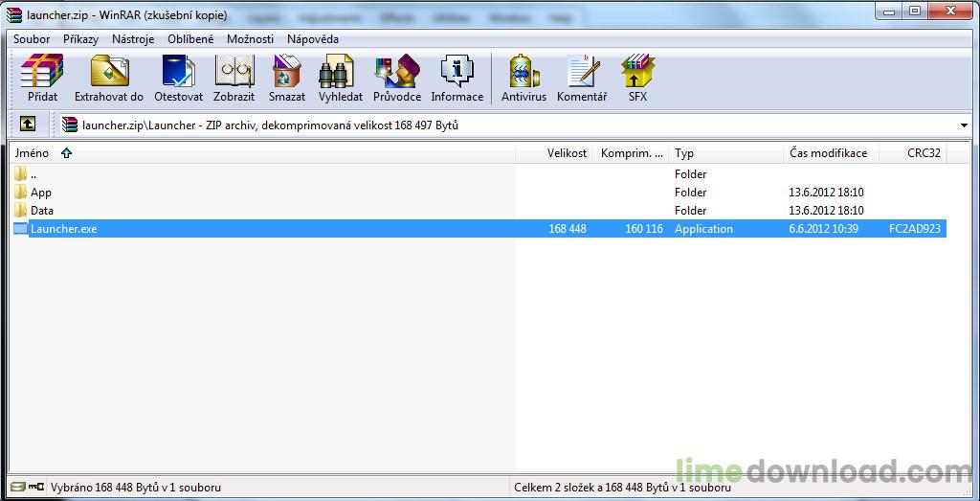
Task: Open the Možnosti menu
Action: point(250,38)
